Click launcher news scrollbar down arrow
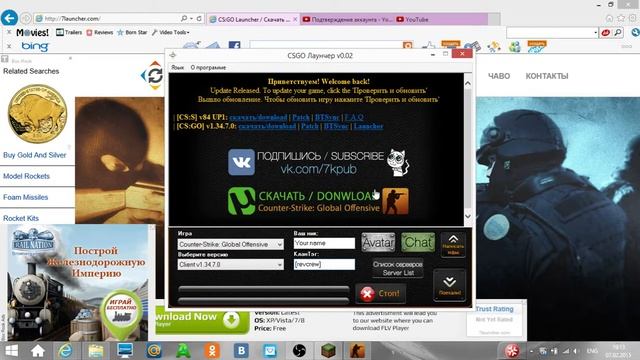 click(x=468, y=216)
